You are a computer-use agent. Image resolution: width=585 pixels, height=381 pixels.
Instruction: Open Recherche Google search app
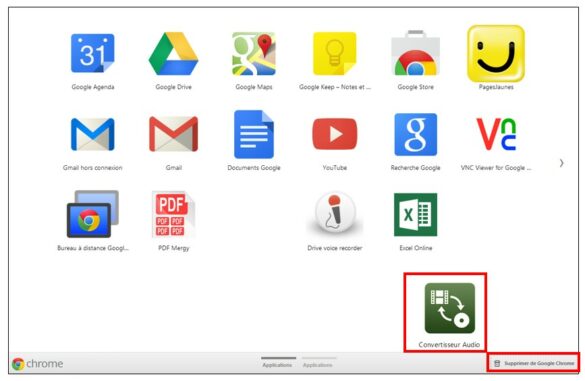pyautogui.click(x=416, y=134)
